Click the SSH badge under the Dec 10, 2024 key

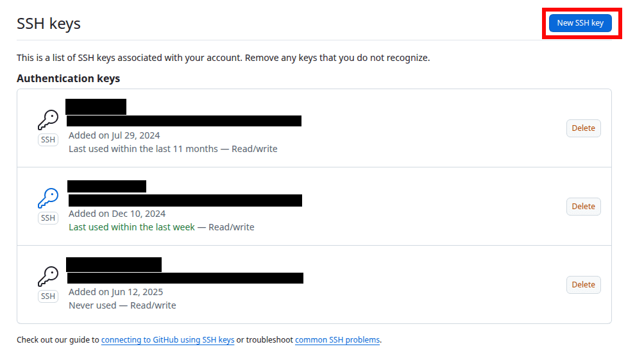coord(48,218)
